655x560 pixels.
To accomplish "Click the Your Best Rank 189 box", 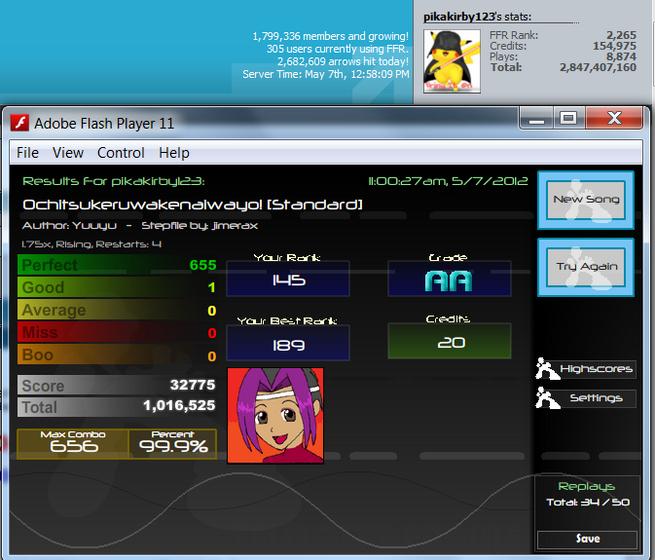I will click(288, 343).
